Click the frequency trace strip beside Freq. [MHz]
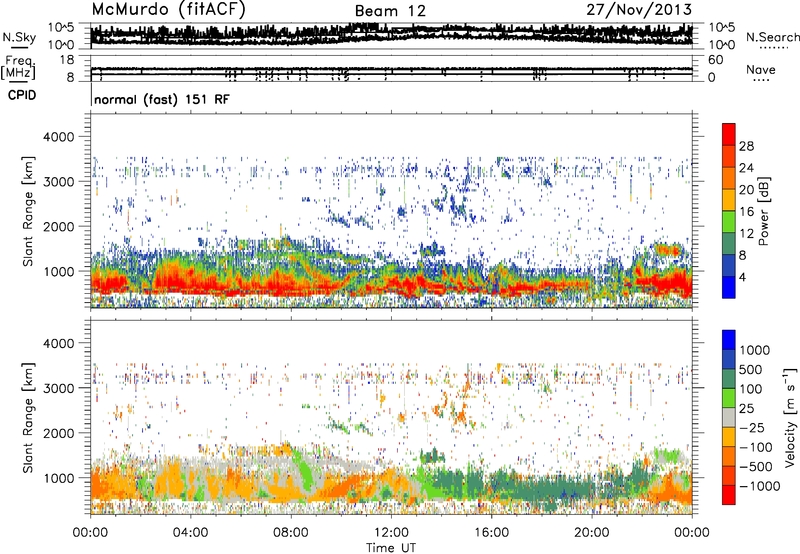 pyautogui.click(x=391, y=69)
